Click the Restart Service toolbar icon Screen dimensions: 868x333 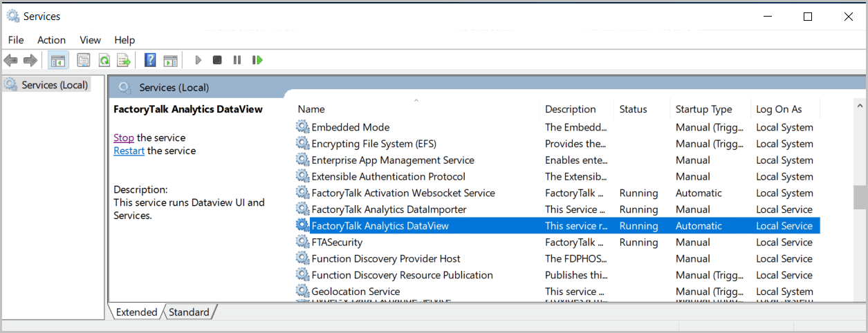click(x=257, y=60)
